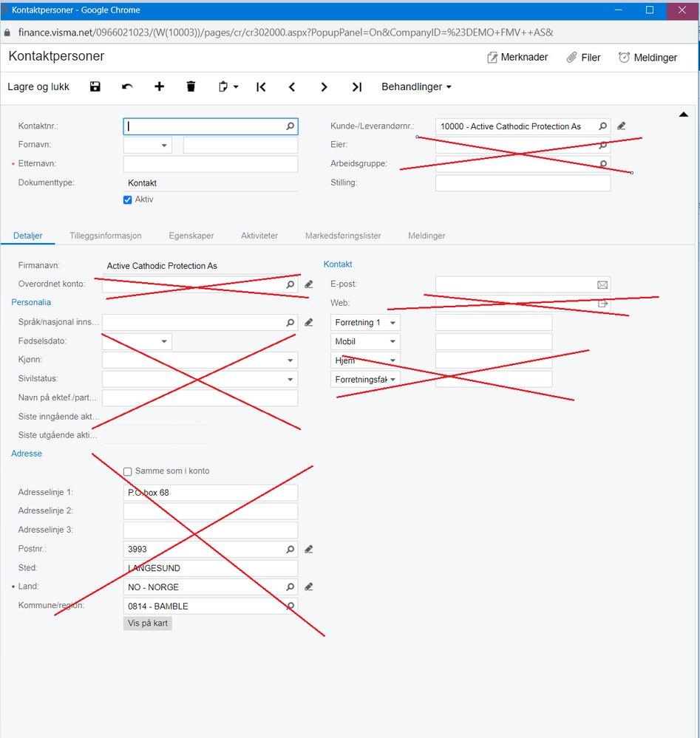Expand the Fornavn title dropdown
This screenshot has height=738, width=700.
[x=164, y=145]
